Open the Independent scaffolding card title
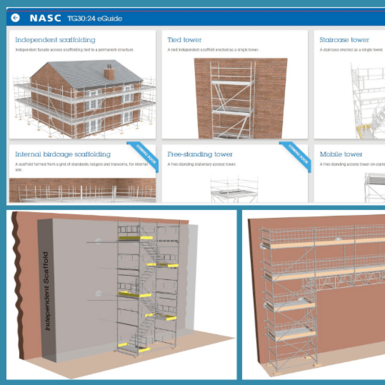The image size is (385, 385). tap(55, 40)
